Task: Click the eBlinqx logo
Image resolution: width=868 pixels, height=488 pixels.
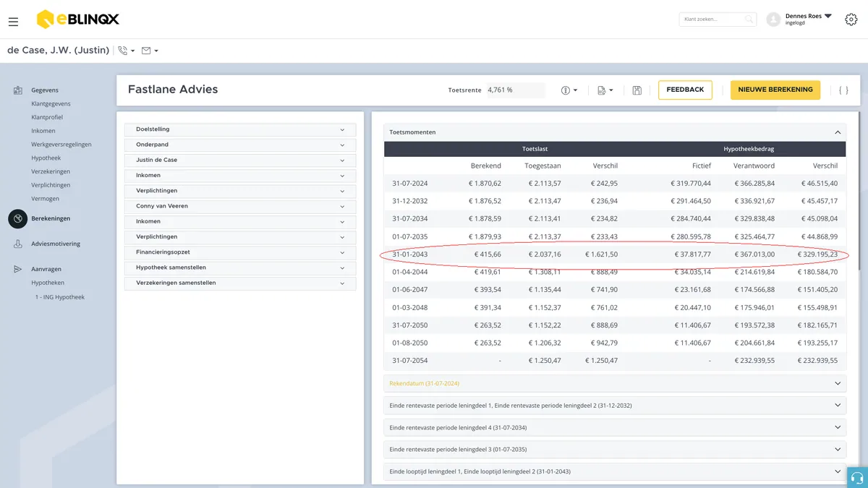Action: [x=77, y=20]
